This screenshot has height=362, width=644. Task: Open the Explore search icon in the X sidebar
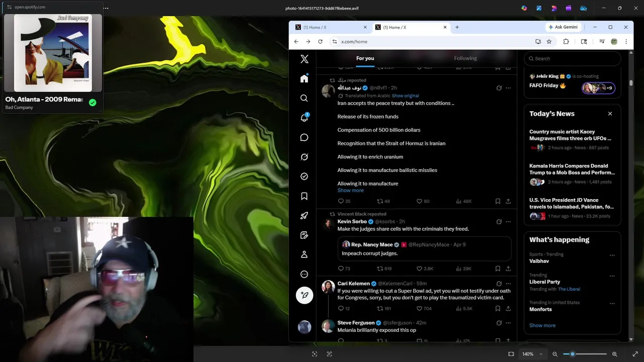(304, 98)
